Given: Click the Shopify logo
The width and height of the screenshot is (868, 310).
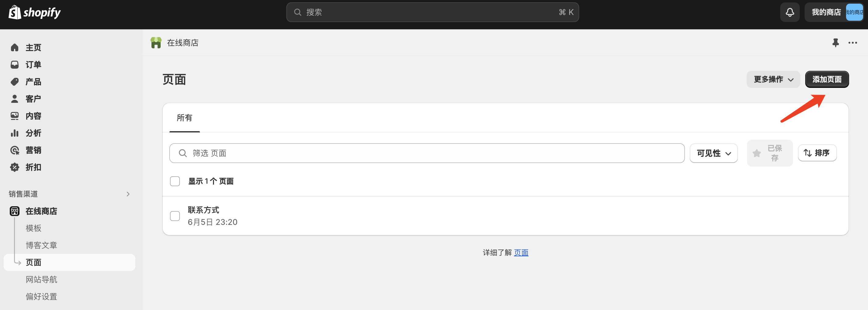Looking at the screenshot, I should (x=34, y=13).
